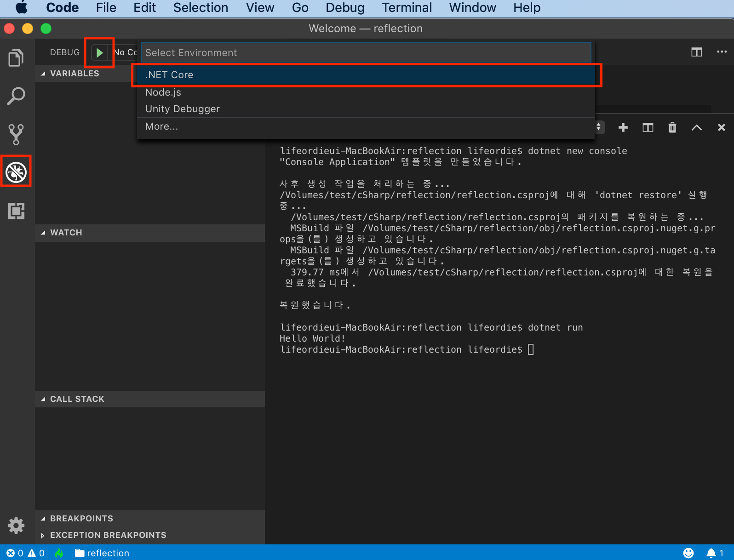
Task: Open the editor More Actions ellipsis
Action: point(722,51)
